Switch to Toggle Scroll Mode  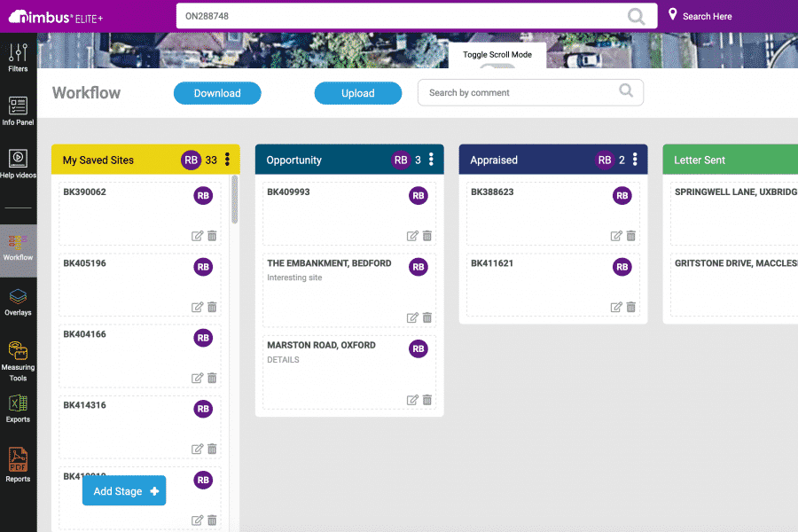(x=497, y=54)
